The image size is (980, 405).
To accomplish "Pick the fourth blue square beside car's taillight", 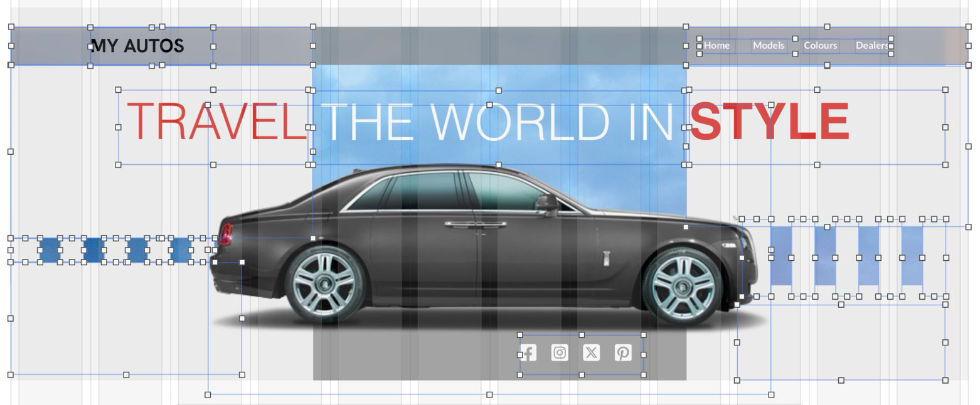I will (x=181, y=250).
